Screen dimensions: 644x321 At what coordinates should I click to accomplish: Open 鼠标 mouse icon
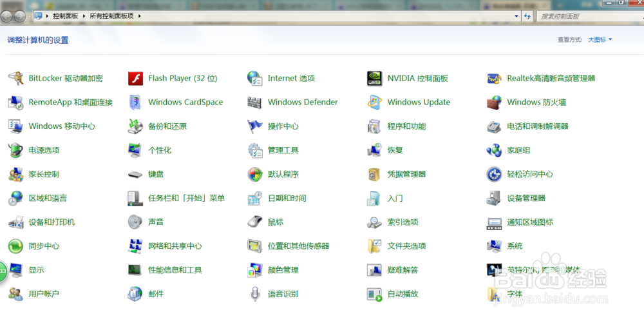[x=254, y=222]
